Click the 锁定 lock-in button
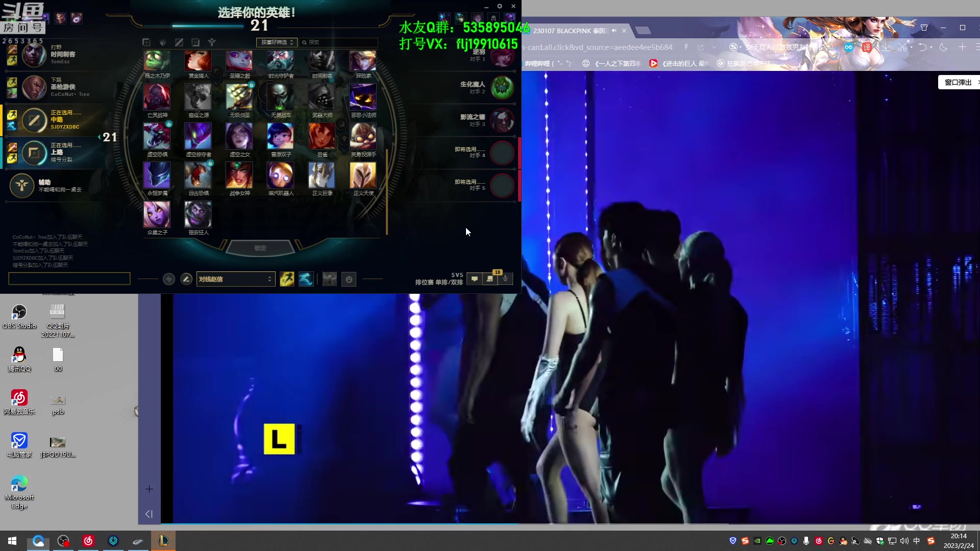Screen dimensions: 980x551 click(x=260, y=248)
